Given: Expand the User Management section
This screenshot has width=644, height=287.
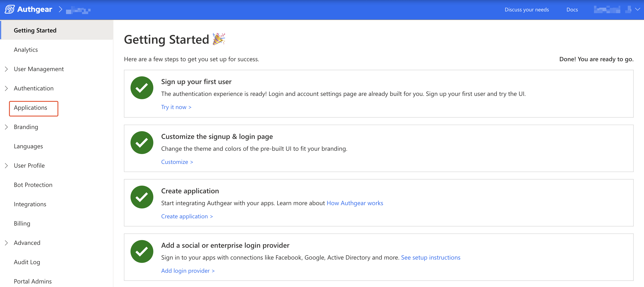Looking at the screenshot, I should click(6, 69).
